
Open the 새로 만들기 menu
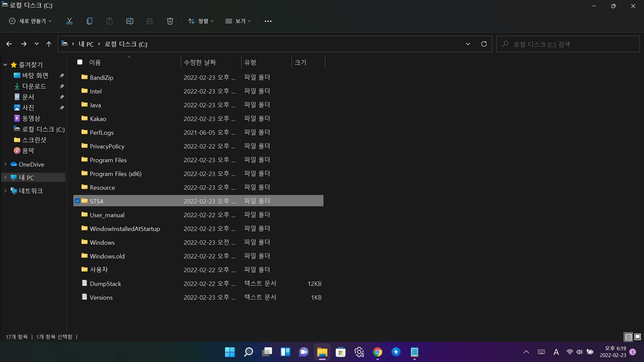(x=30, y=21)
